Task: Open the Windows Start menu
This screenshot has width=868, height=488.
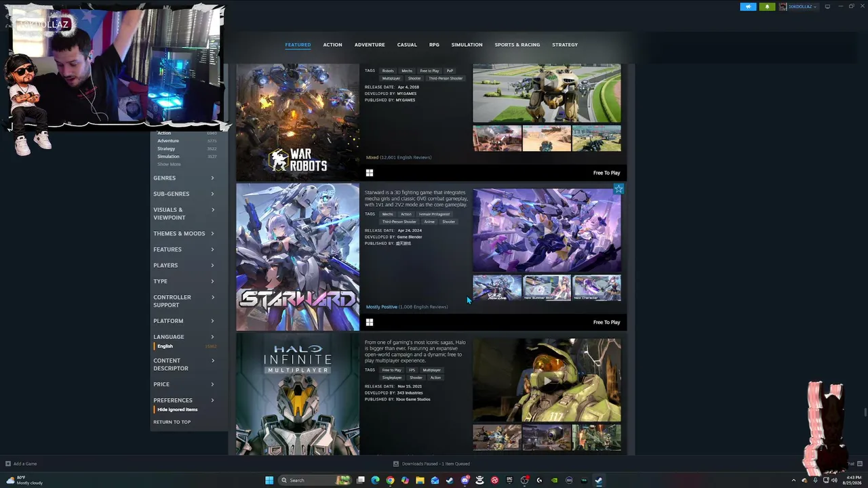Action: [x=269, y=481]
